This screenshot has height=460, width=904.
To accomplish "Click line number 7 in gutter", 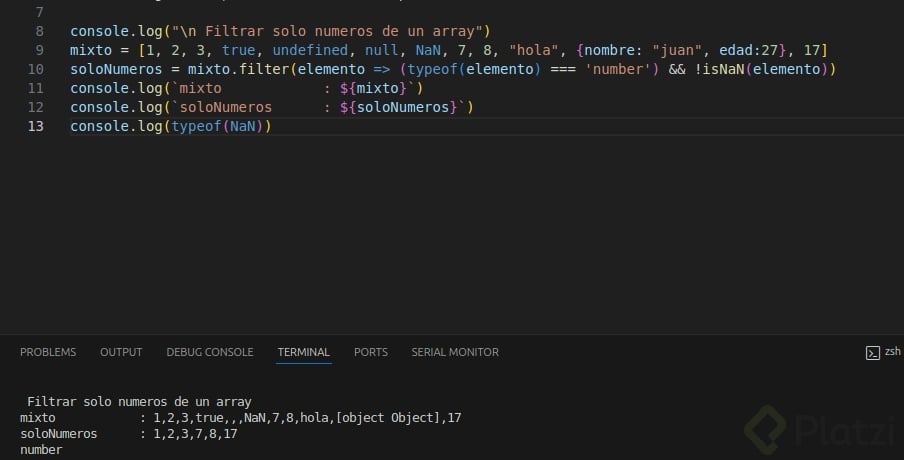I will (x=39, y=12).
